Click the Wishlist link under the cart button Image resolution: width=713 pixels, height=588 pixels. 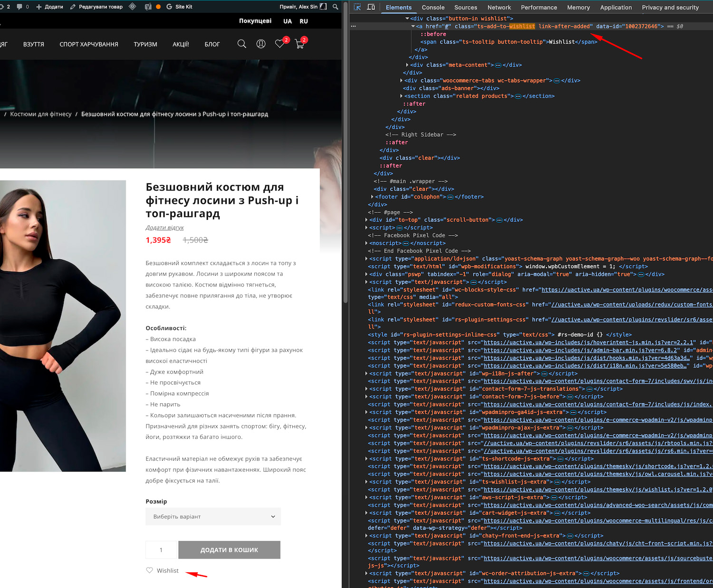168,570
